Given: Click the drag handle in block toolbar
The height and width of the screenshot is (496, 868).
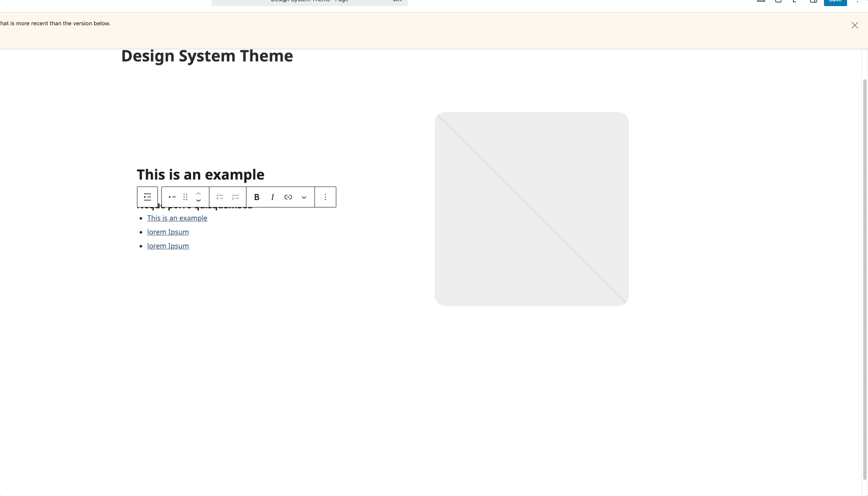Looking at the screenshot, I should [185, 197].
